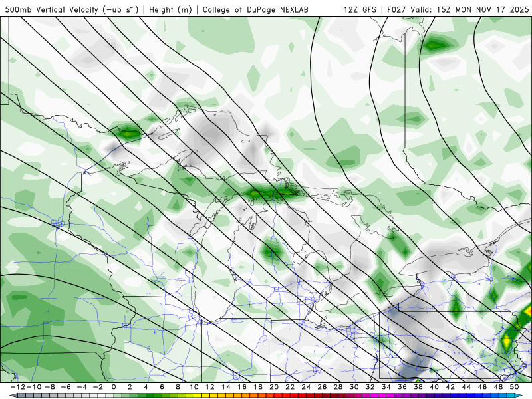Click the '42' color scale label
Image resolution: width=532 pixels, height=399 pixels.
450,387
